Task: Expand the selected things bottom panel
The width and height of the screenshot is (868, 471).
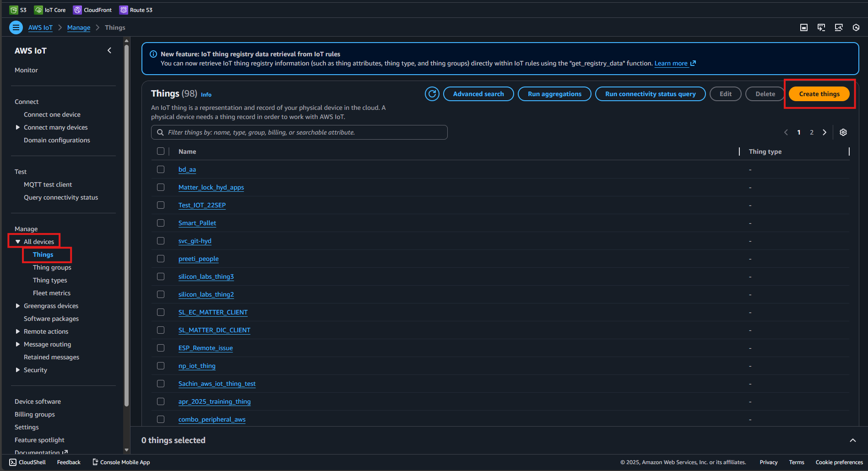Action: click(852, 440)
